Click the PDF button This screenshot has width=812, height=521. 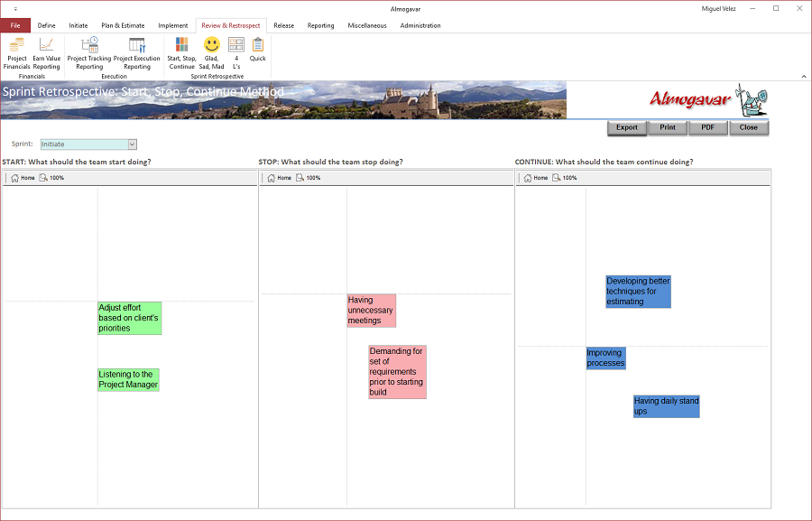coord(708,127)
